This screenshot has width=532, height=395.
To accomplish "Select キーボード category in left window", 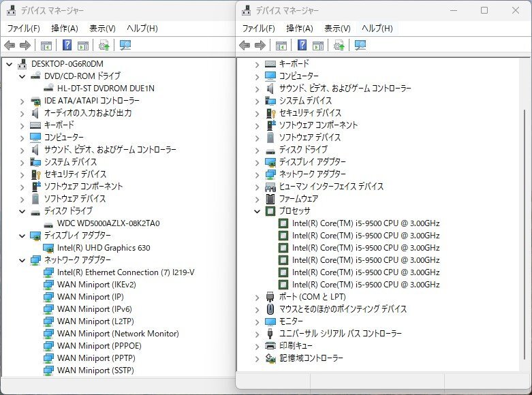I will point(59,125).
